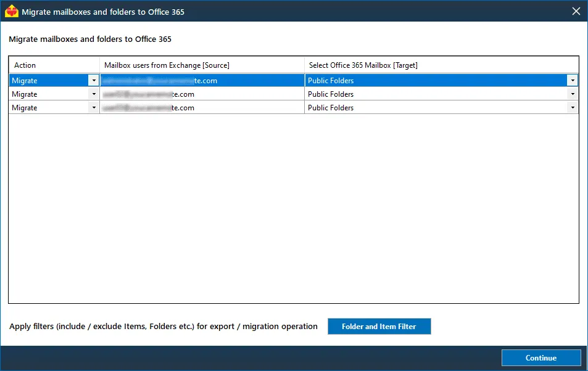Click Public Folders text in second row
Image resolution: width=588 pixels, height=371 pixels.
[x=331, y=94]
